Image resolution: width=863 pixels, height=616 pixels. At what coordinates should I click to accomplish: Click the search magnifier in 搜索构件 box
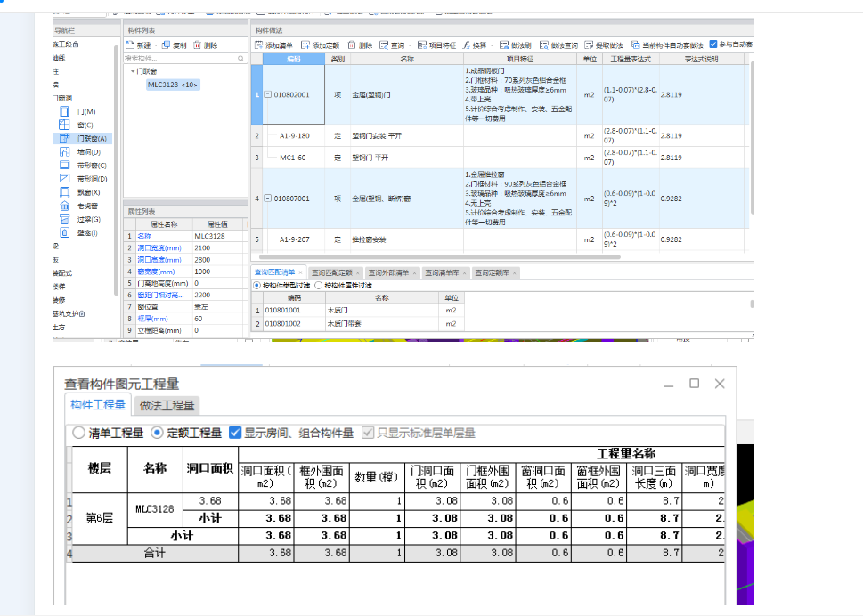240,58
